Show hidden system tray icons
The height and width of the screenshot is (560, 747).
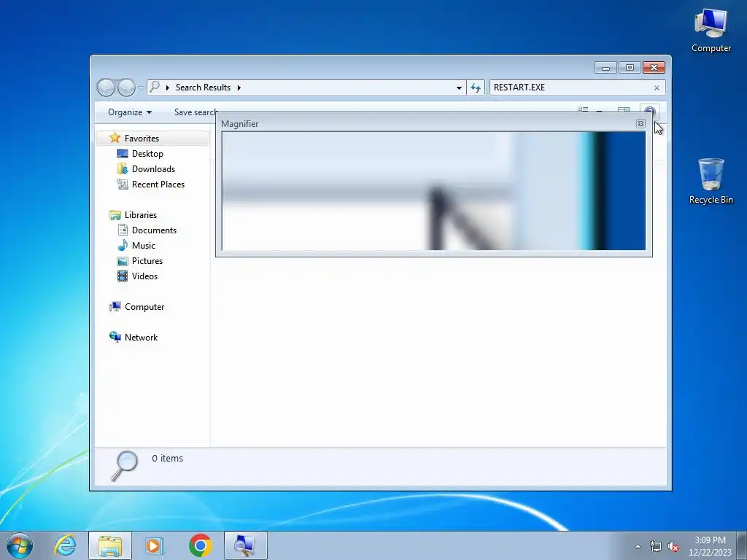click(638, 547)
